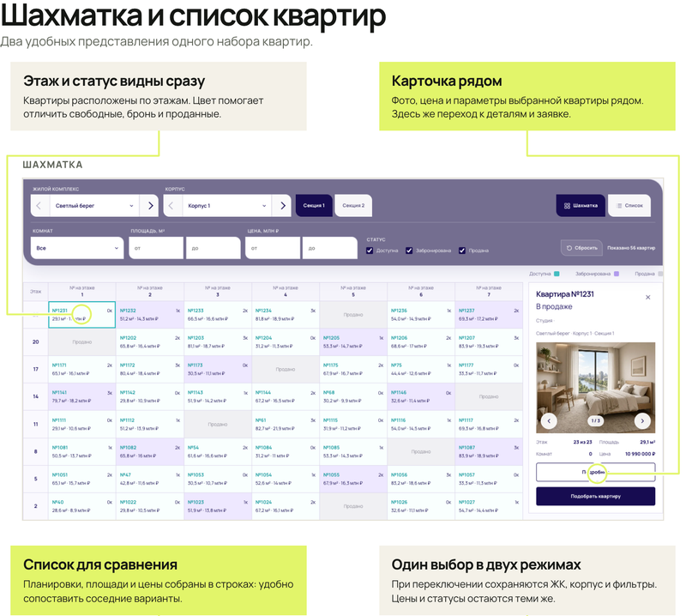Click the area 'от' input field
Screen dimensions: 686x616
[156, 248]
